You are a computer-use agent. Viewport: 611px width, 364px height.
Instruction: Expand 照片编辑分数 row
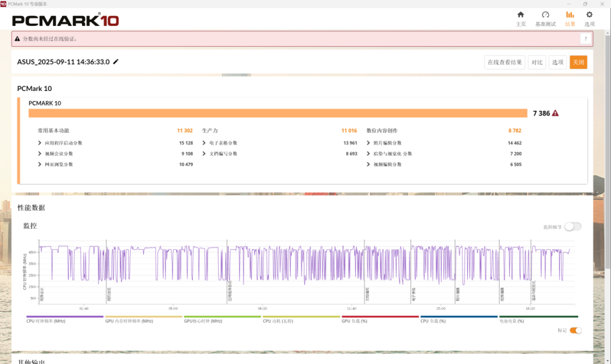pos(368,143)
